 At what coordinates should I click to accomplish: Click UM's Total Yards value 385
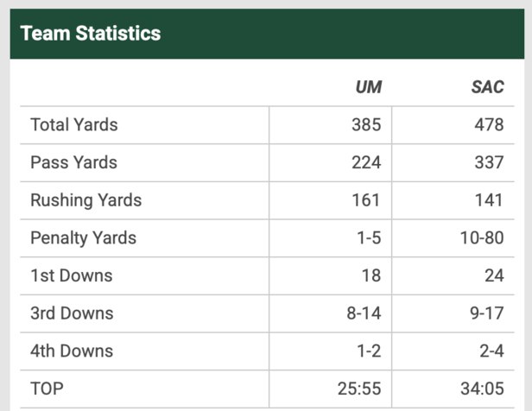366,125
